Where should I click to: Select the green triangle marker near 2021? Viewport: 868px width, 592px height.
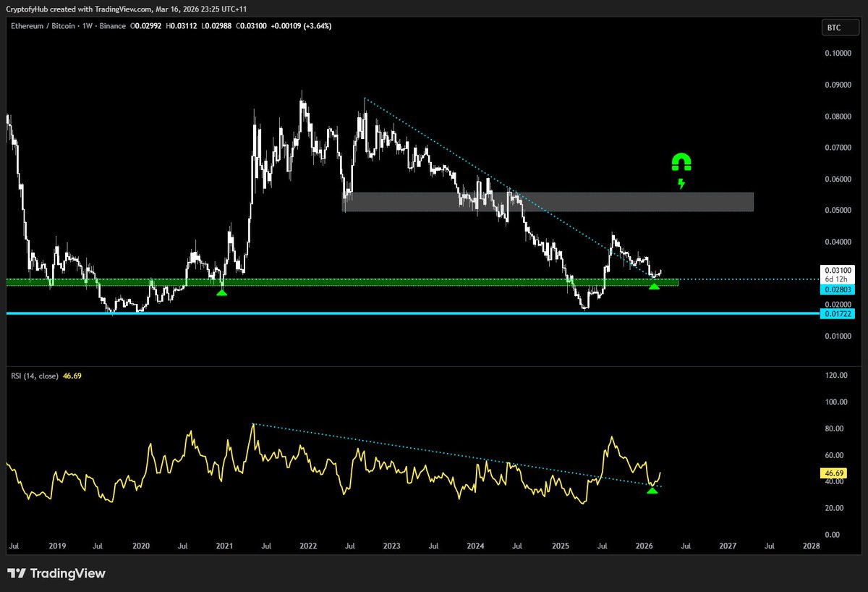pyautogui.click(x=221, y=291)
